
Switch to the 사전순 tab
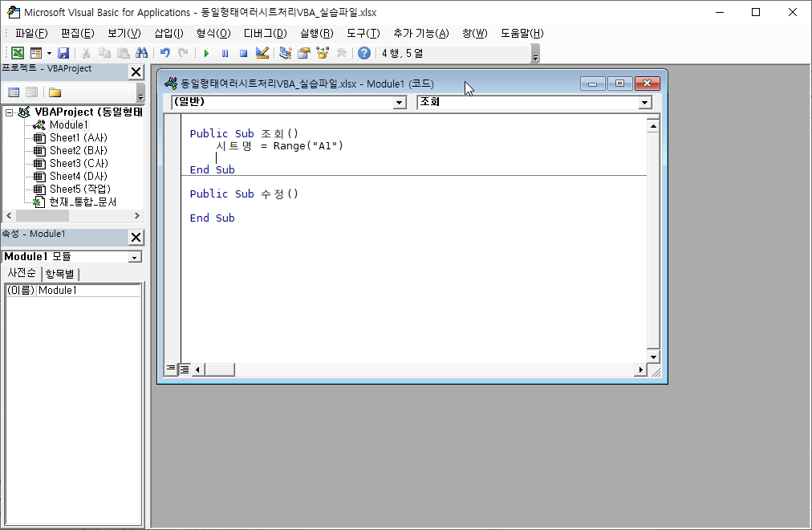pyautogui.click(x=22, y=273)
